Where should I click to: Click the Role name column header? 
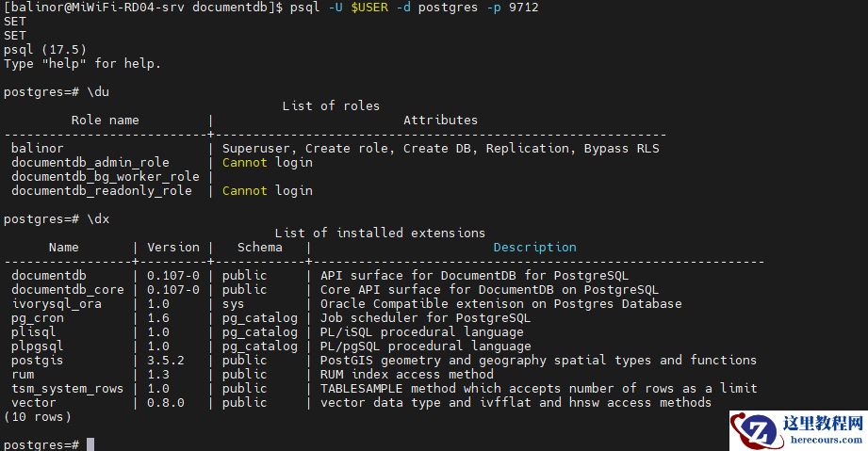[105, 120]
